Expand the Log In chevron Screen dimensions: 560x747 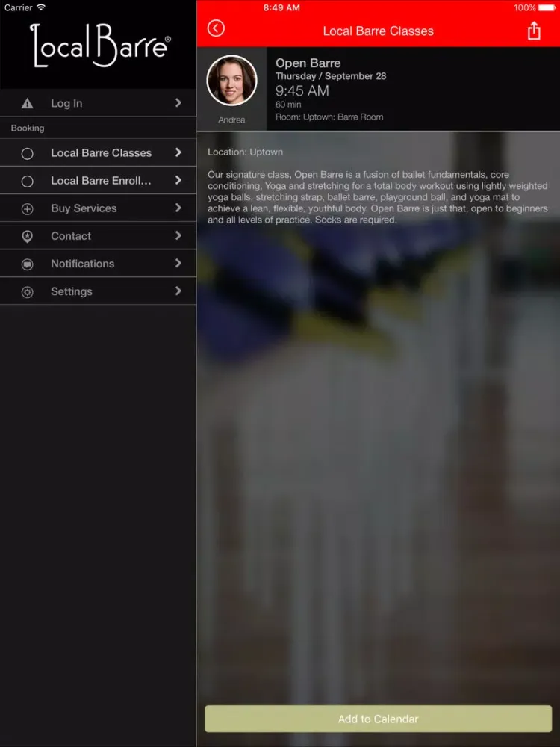coord(178,102)
